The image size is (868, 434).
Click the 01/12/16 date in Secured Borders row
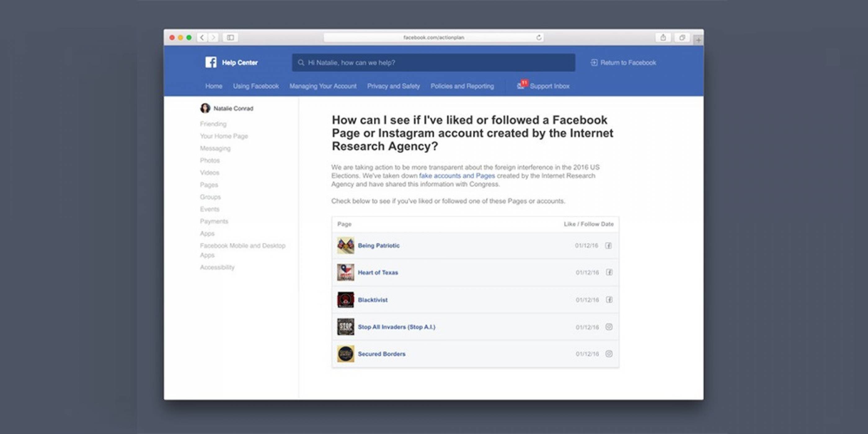[x=587, y=354]
